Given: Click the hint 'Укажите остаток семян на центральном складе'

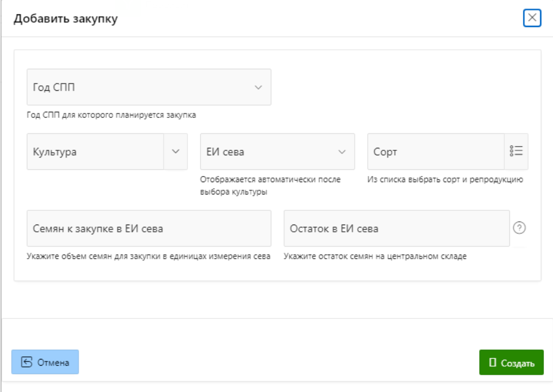Looking at the screenshot, I should pyautogui.click(x=375, y=256).
